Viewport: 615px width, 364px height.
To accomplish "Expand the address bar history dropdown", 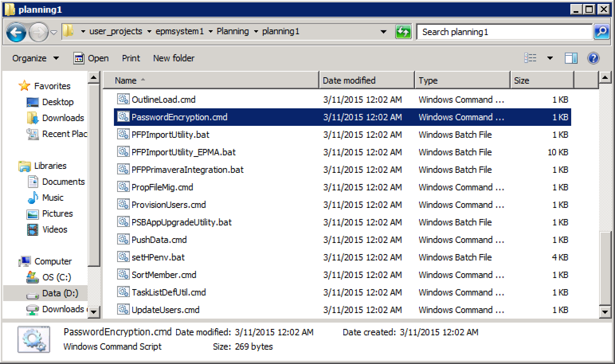I will tap(383, 32).
